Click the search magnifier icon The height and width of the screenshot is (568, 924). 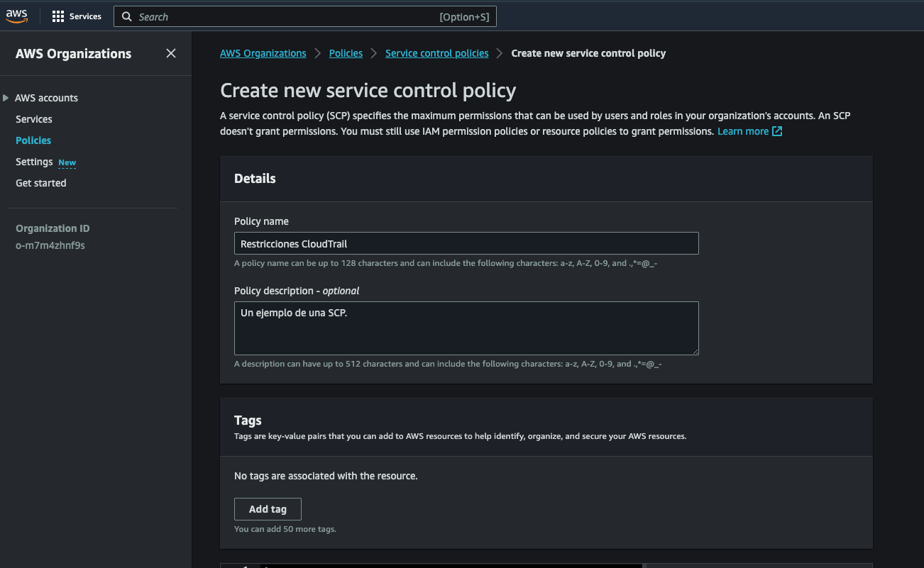point(127,16)
